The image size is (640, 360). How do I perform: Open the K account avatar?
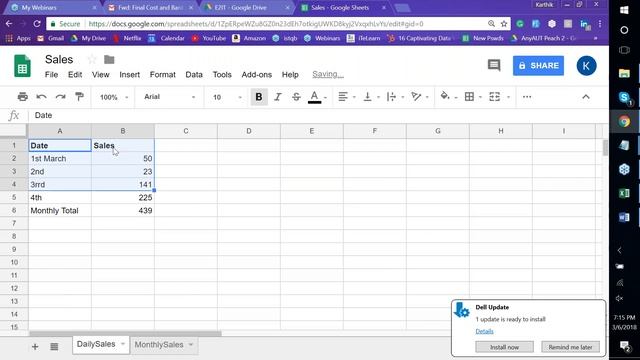click(x=586, y=66)
